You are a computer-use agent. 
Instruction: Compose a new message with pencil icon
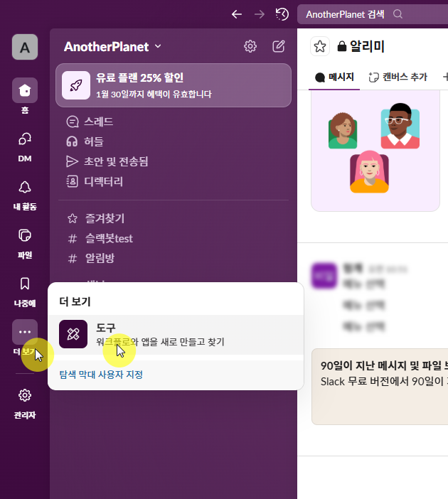coord(279,46)
